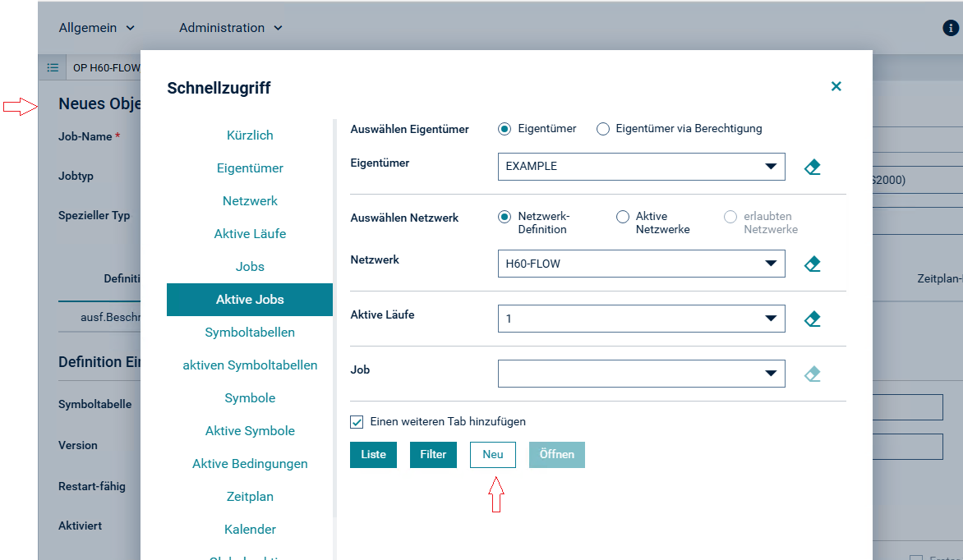Toggle Einen weiteren Tab hinzufügen checkbox

[x=357, y=422]
